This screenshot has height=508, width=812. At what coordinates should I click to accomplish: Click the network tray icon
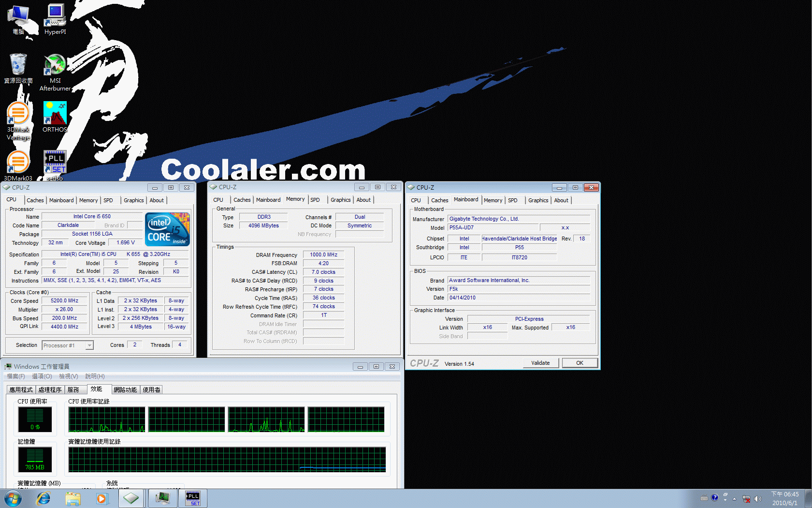pos(746,498)
